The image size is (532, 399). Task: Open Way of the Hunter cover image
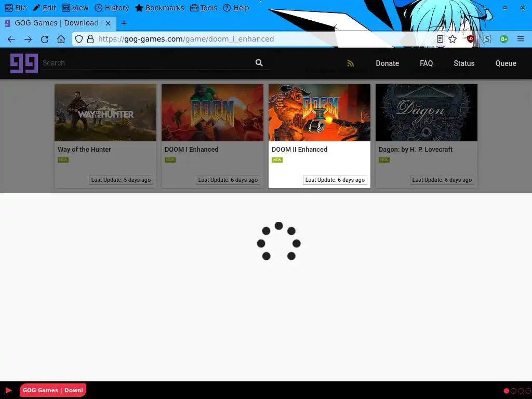[x=105, y=113]
